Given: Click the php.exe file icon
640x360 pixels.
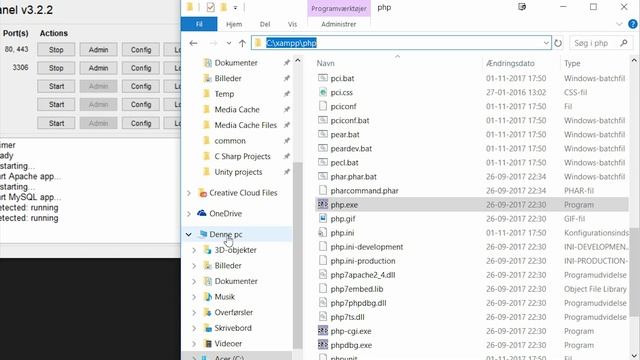Looking at the screenshot, I should point(323,204).
